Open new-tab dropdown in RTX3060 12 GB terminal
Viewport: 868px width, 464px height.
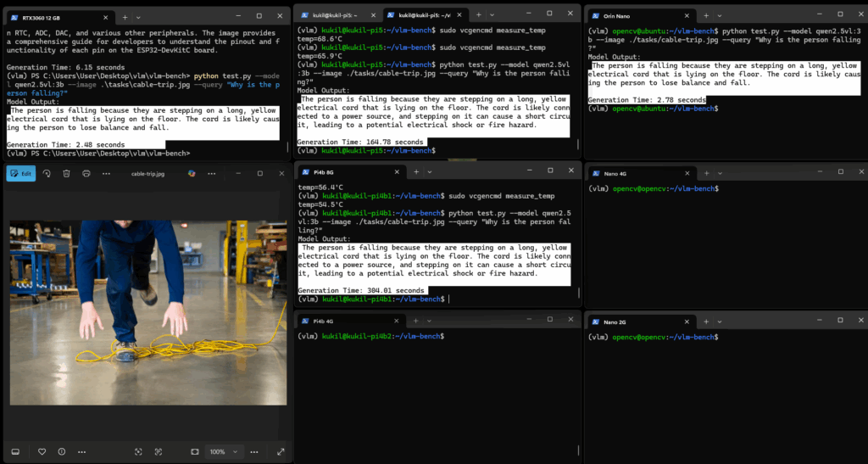(x=140, y=16)
